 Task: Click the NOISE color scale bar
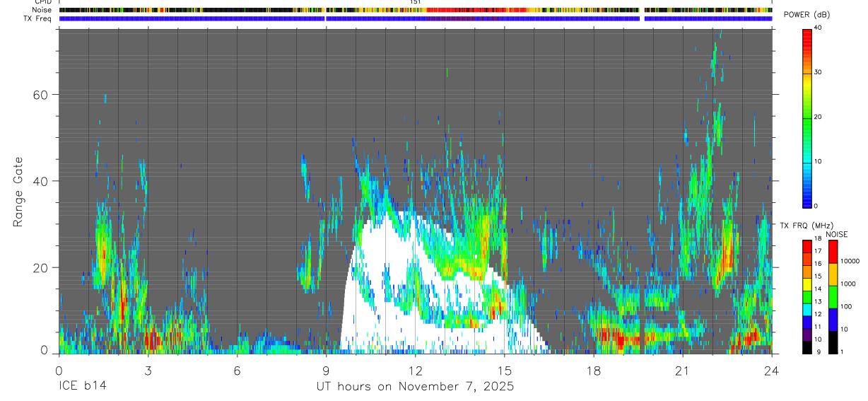pyautogui.click(x=833, y=296)
